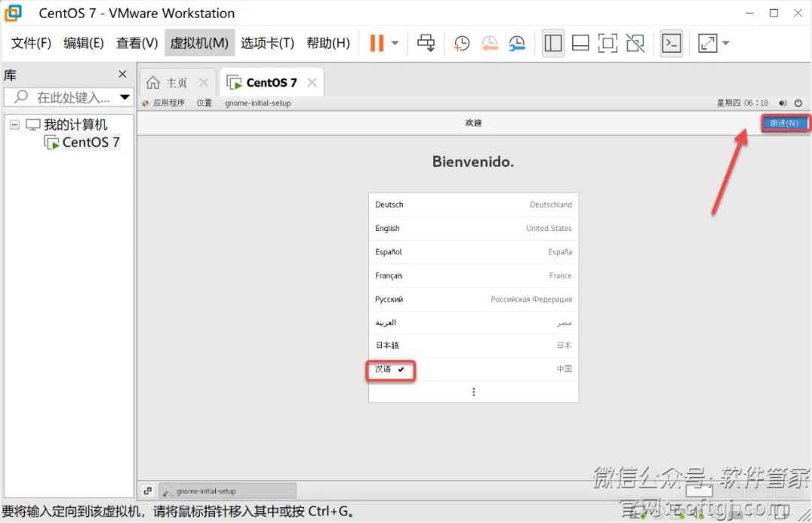
Task: Open the 选项卡(T) menu
Action: pyautogui.click(x=267, y=43)
